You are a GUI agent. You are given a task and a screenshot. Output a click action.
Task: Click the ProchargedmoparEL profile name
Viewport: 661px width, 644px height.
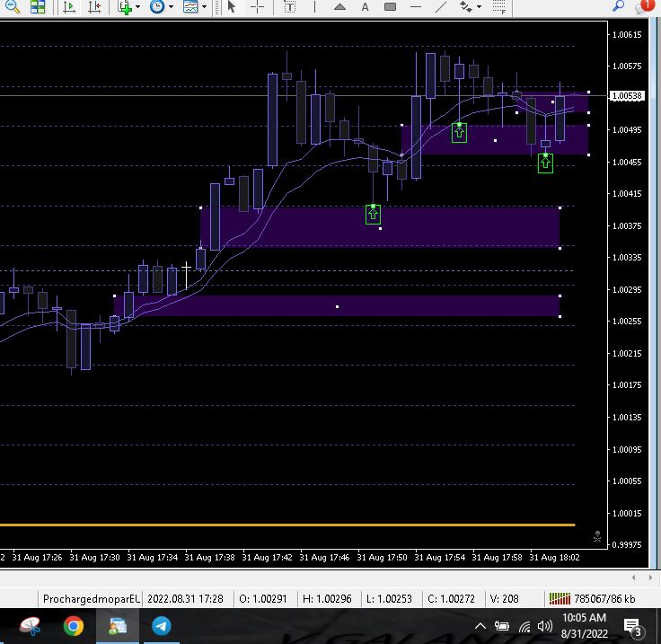[x=91, y=598]
